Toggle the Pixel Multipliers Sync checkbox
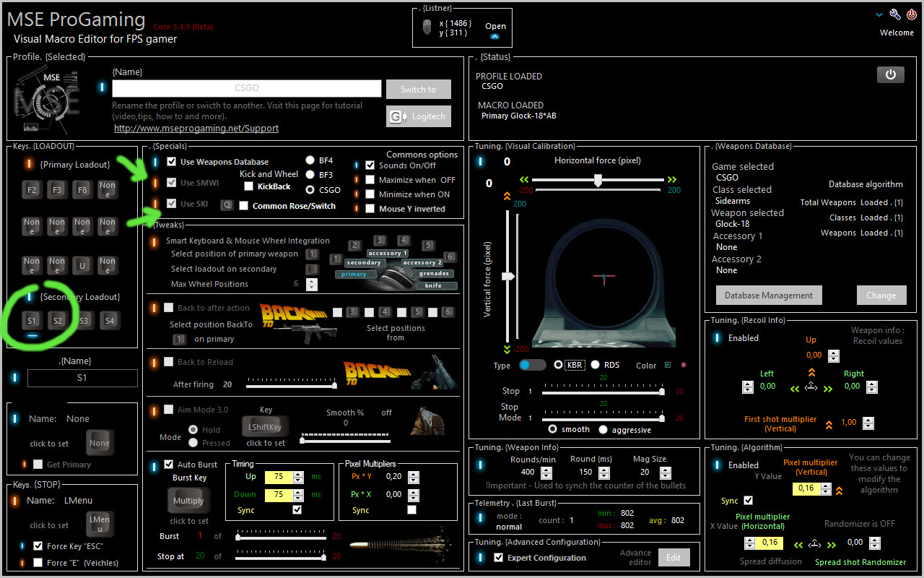 coord(411,510)
